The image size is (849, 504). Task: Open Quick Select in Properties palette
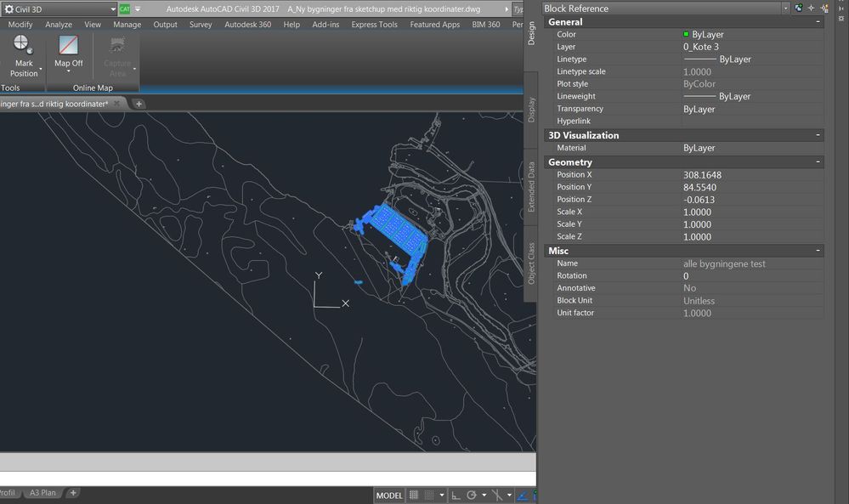pos(824,8)
